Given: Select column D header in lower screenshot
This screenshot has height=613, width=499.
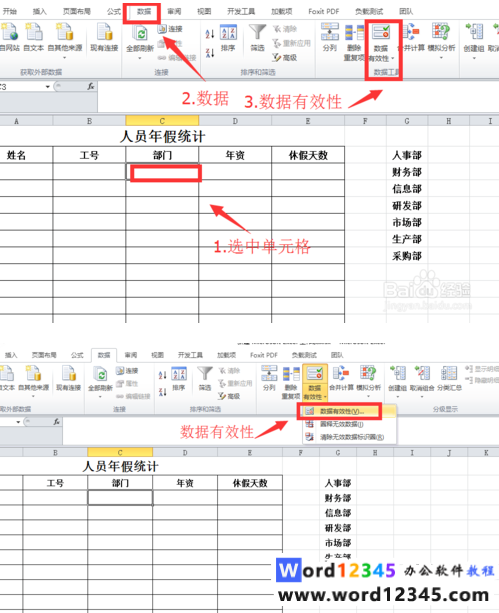Looking at the screenshot, I should [185, 453].
